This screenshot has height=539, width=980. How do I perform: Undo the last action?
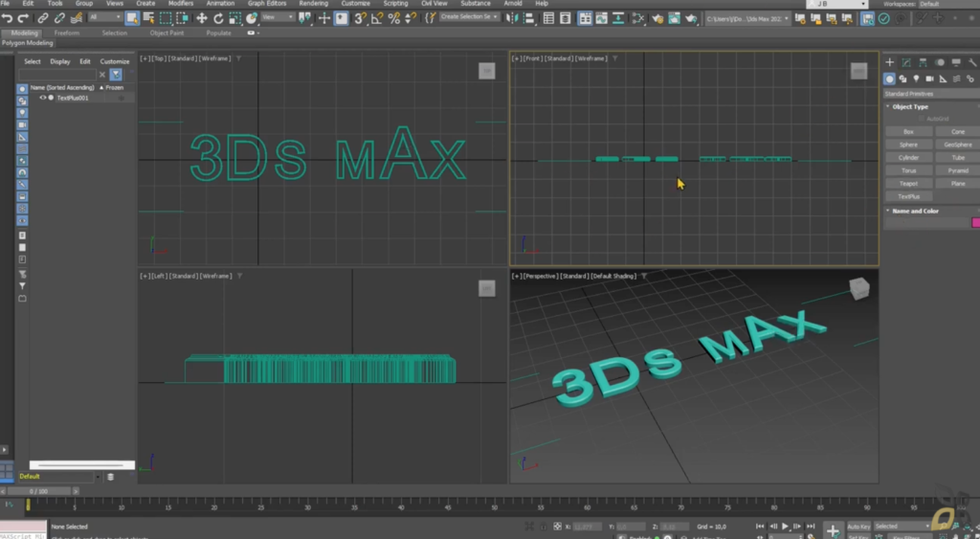coord(8,18)
